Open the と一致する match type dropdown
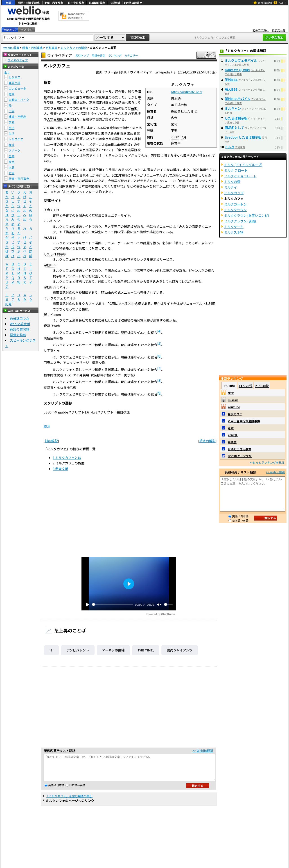This screenshot has height=868, width=289. click(110, 37)
